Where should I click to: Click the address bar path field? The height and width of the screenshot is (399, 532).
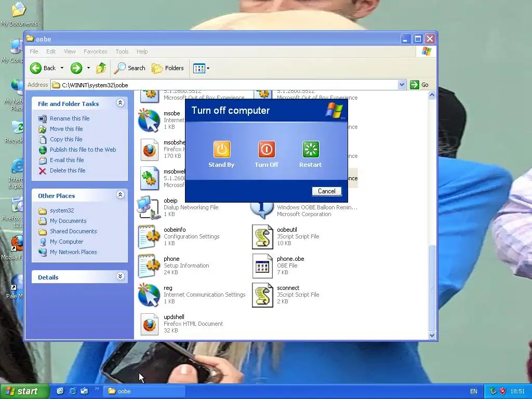pos(224,85)
